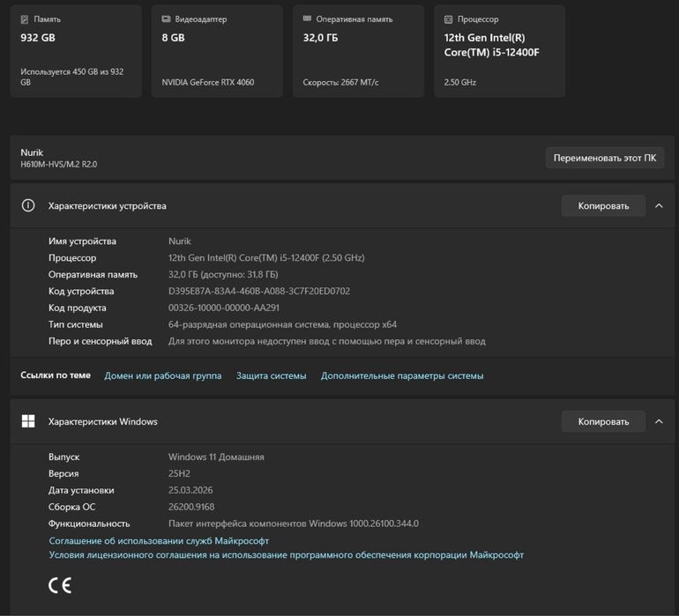Copy device specifications with Копировать button
Viewport: 679px width, 616px height.
[603, 205]
